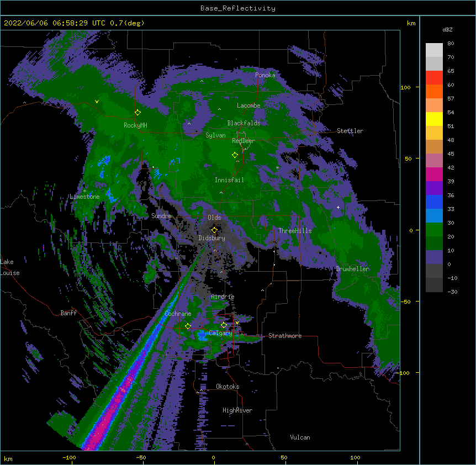Click the Cochrane city label
This screenshot has width=476, height=465.
coord(178,314)
